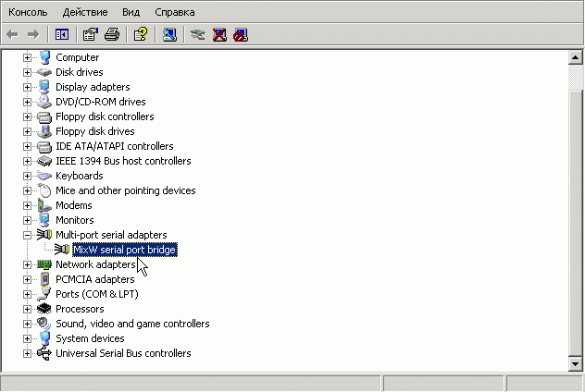Expand the Floppy disk drives node
Screen dimensions: 585x392
coord(27,131)
